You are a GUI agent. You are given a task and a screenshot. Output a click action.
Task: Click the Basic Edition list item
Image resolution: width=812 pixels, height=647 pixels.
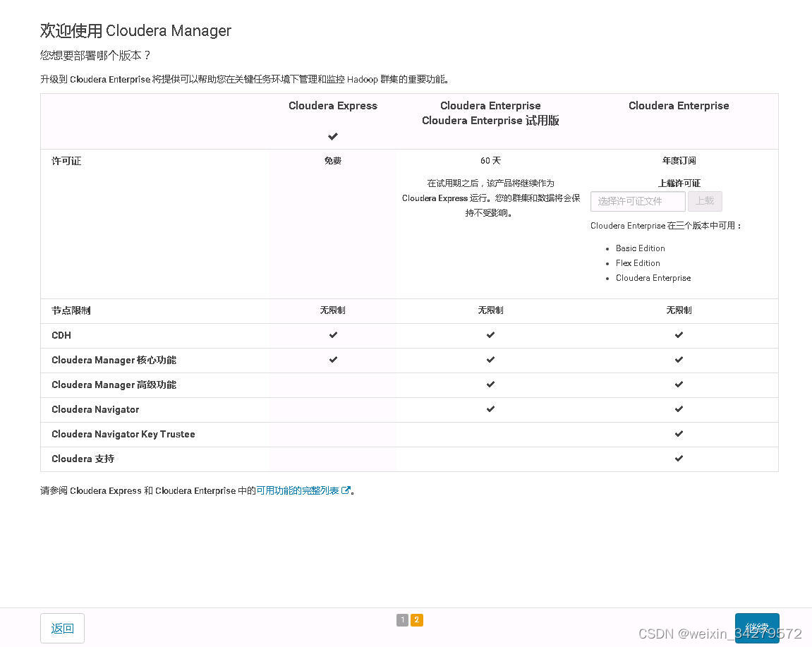coord(640,248)
